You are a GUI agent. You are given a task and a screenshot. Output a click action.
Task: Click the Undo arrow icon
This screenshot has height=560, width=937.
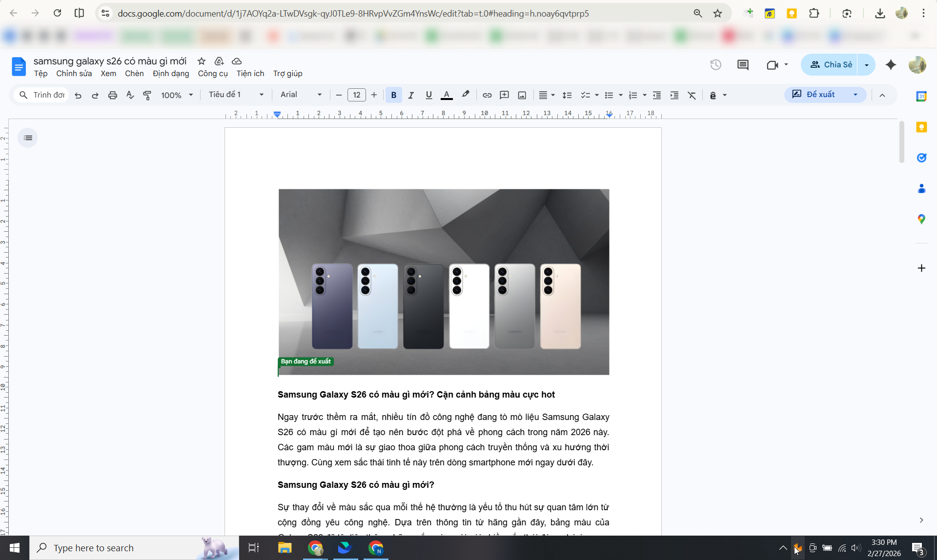click(78, 95)
